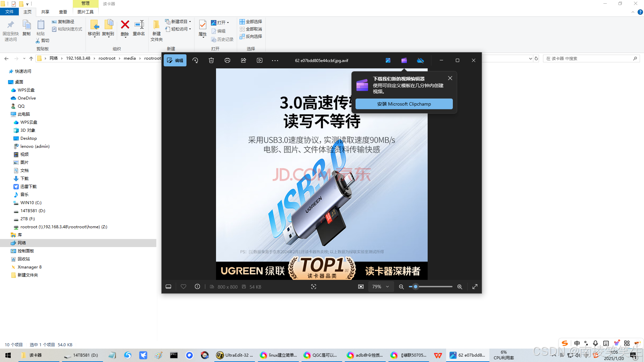The width and height of the screenshot is (644, 362).
Task: Start slideshow from Photos toolbar
Action: point(260,60)
